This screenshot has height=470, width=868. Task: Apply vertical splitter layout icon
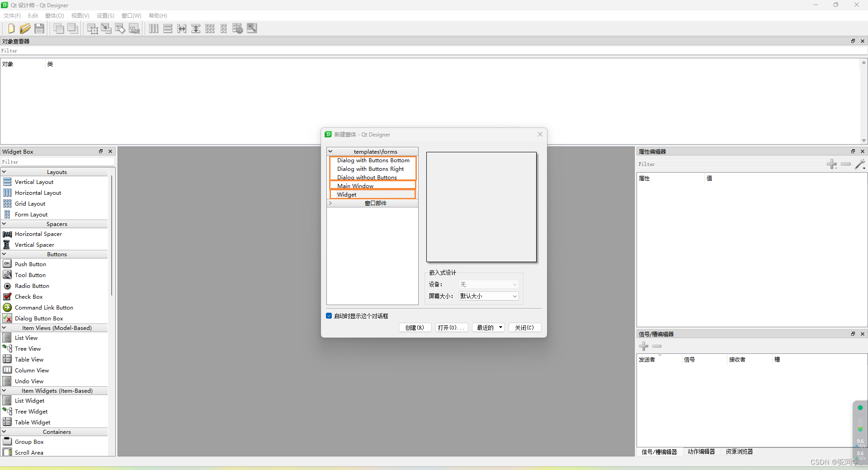tap(196, 28)
